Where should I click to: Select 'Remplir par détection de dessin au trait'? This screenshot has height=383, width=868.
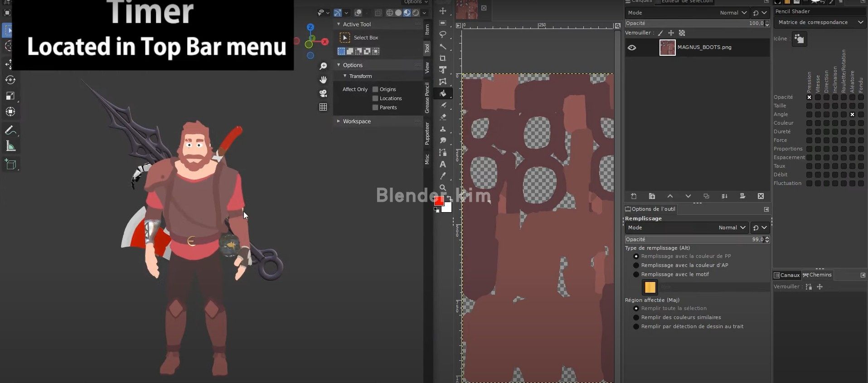click(636, 326)
